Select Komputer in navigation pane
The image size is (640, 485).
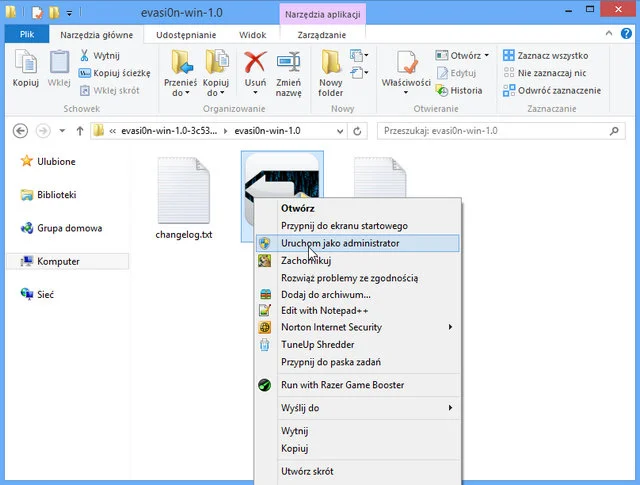58,262
